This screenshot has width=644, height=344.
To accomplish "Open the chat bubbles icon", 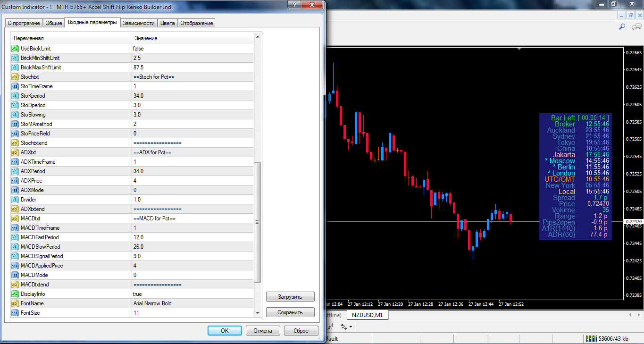I will [x=636, y=27].
